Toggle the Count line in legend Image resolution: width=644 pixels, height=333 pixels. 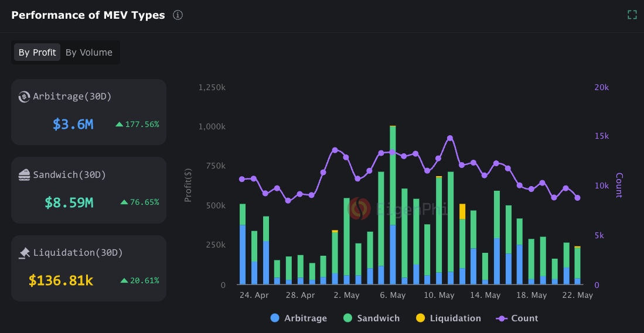click(x=517, y=318)
